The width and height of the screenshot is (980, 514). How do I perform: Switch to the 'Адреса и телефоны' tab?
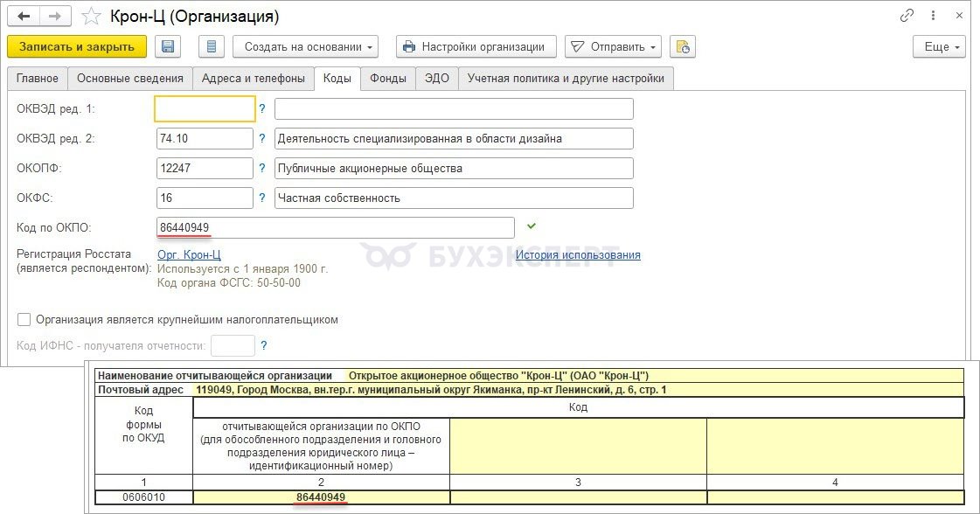pos(253,78)
